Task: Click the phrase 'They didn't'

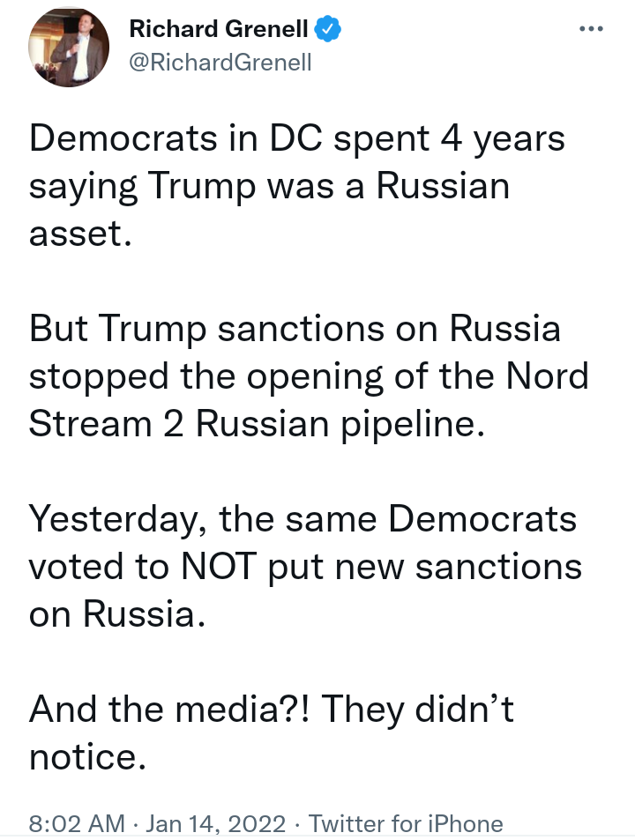Action: coord(417,709)
